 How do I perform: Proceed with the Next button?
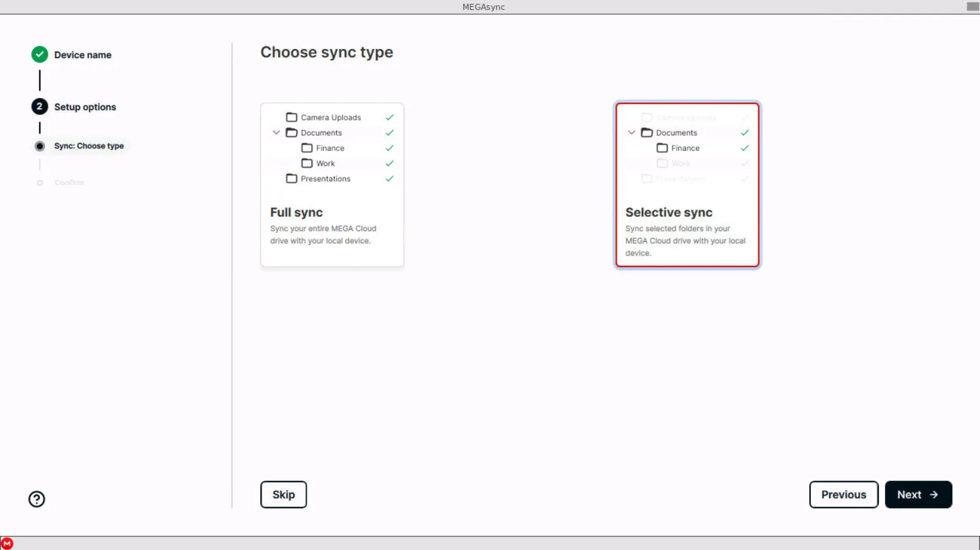[918, 494]
